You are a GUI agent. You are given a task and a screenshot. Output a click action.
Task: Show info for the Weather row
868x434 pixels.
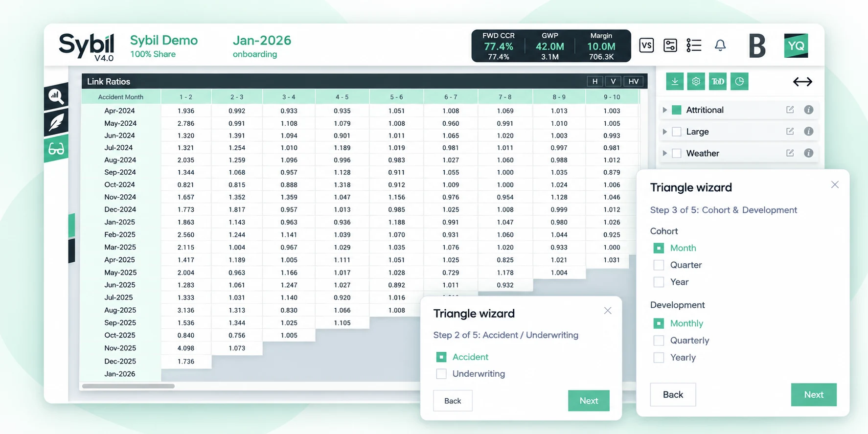pyautogui.click(x=808, y=153)
